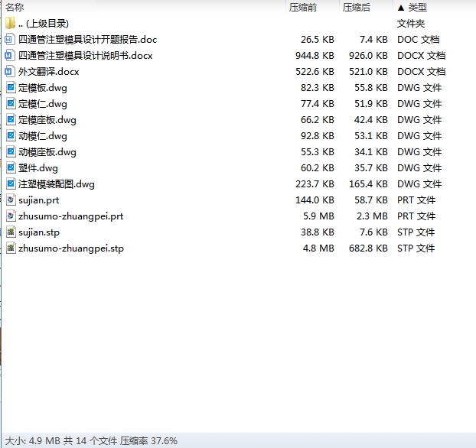Screen dimensions: 476x448
Task: Select the file name 外文翻译.docx
Action: [x=48, y=72]
